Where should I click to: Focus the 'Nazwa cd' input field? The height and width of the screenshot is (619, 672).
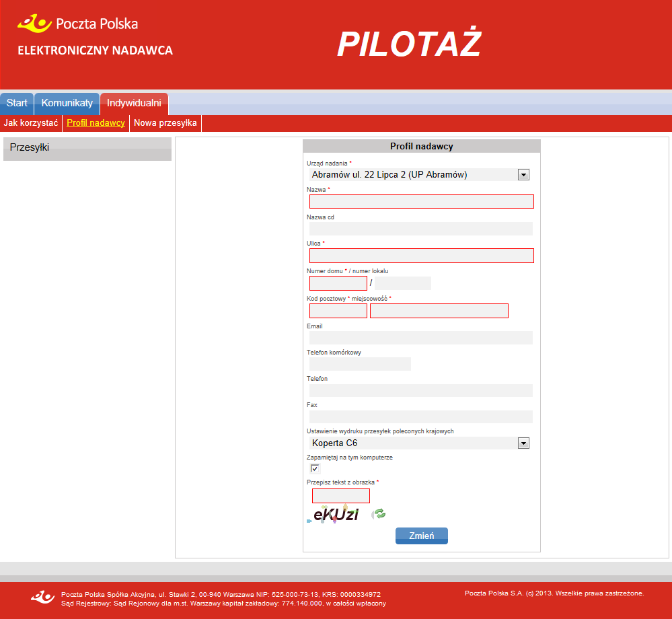(x=421, y=229)
